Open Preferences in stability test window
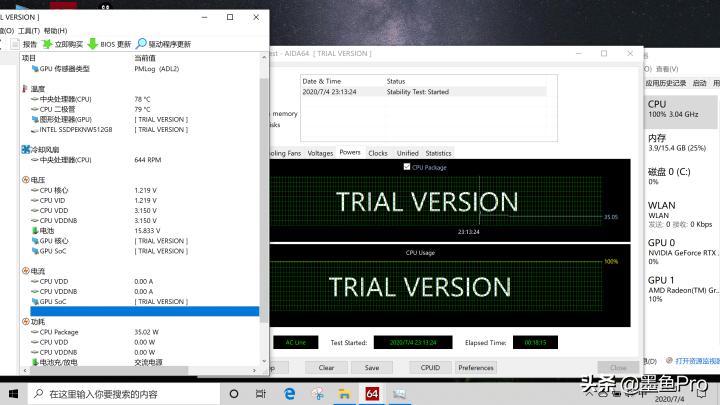The height and width of the screenshot is (405, 720). click(476, 368)
